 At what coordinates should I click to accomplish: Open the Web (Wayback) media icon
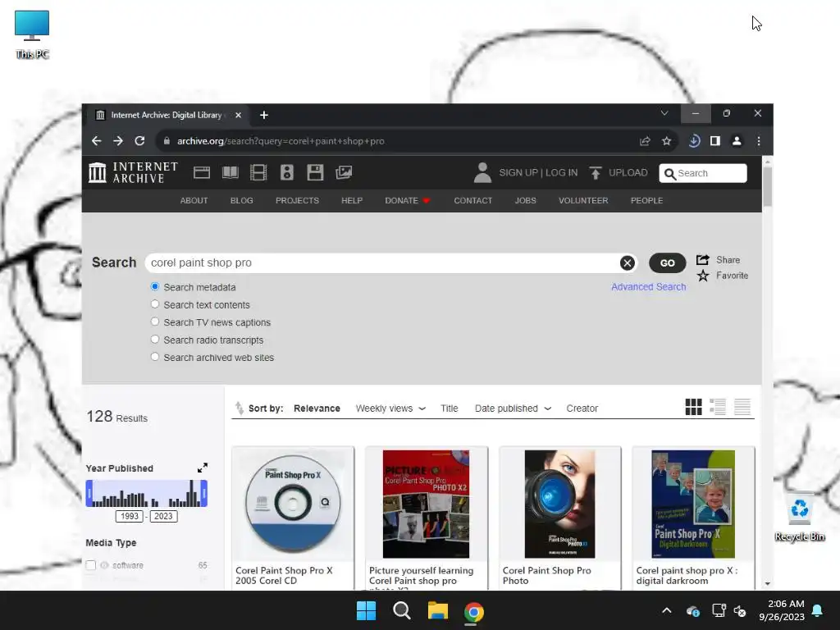(202, 172)
